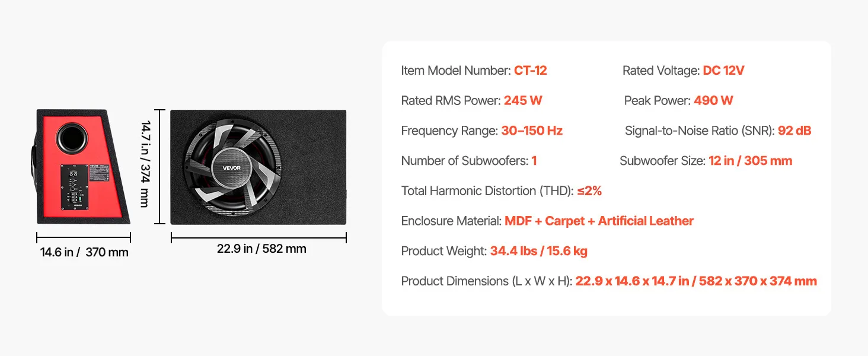Click the CT-12 model number value
Viewport: 868px width, 356px height.
point(530,71)
